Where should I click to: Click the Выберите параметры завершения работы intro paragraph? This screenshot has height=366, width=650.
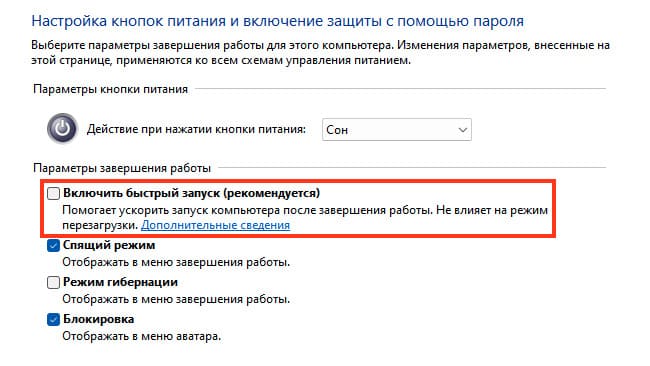click(320, 53)
